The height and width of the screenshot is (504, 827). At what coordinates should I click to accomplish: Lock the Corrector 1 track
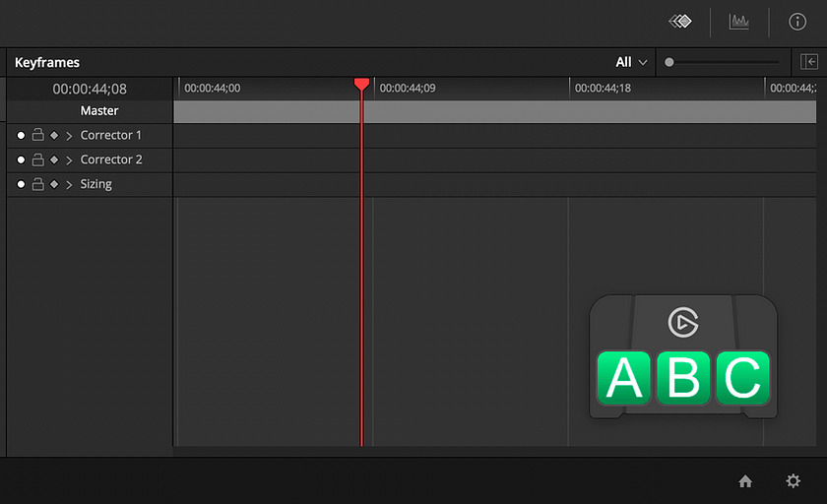pyautogui.click(x=38, y=135)
